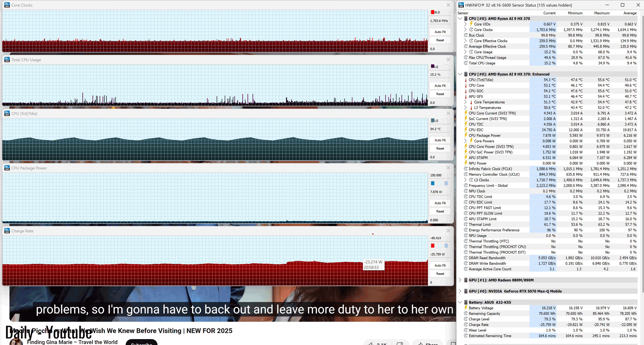
Task: Click the Current column header
Action: click(x=543, y=13)
